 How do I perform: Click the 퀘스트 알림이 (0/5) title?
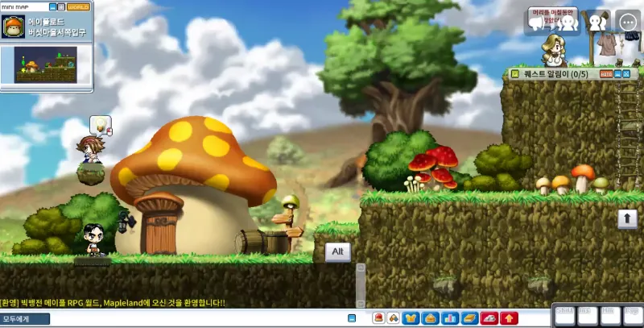pyautogui.click(x=555, y=74)
